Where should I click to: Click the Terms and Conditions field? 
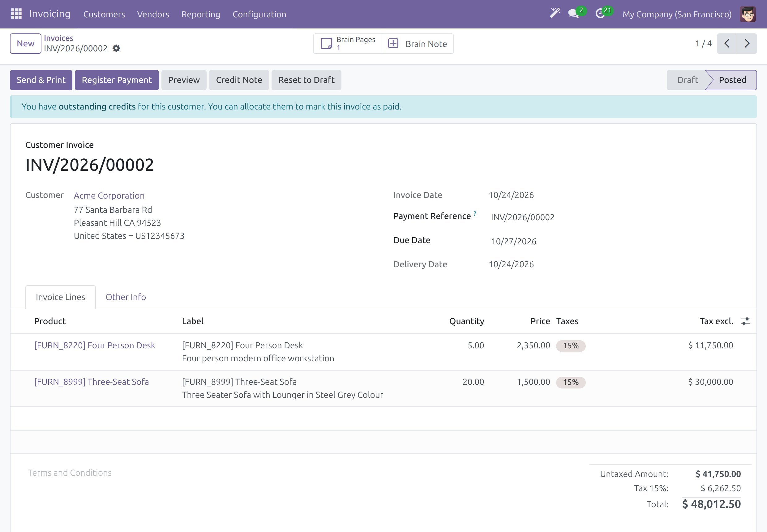point(70,473)
